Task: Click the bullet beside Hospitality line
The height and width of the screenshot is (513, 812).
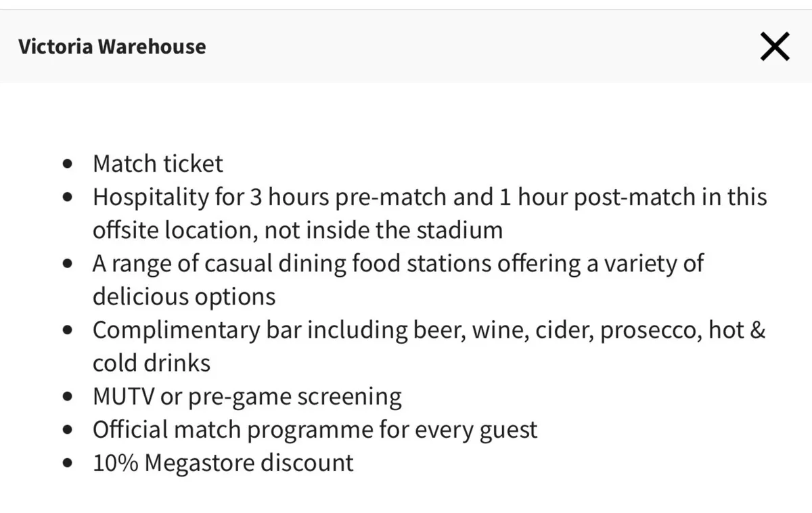Action: click(67, 196)
